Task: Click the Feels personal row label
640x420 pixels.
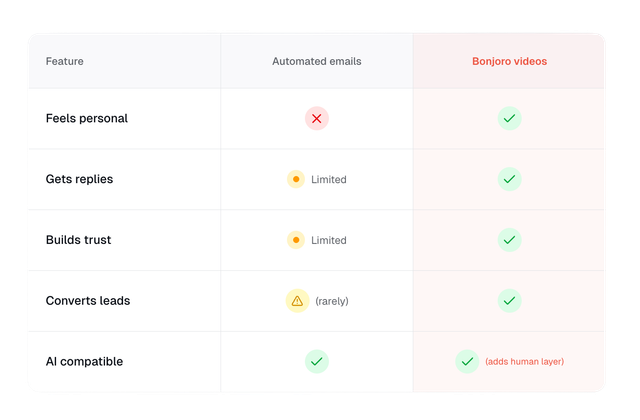Action: (87, 118)
